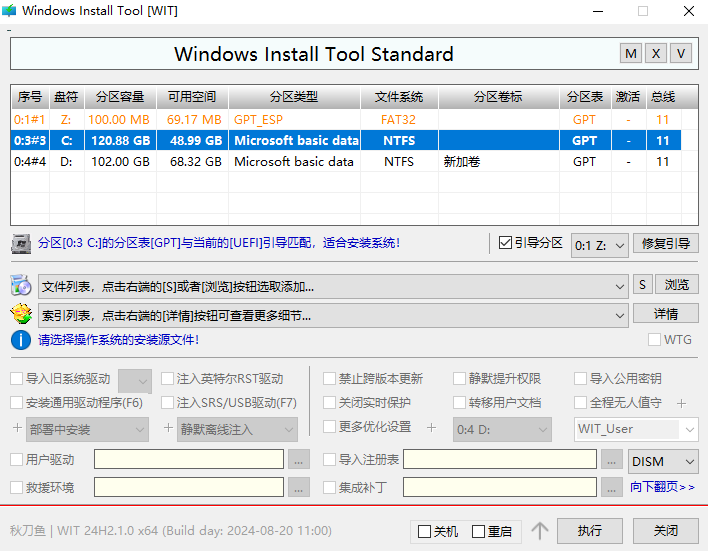Viewport: 708px width, 551px height.
Task: Click the plus icon beside 更多优化设置
Action: click(x=431, y=427)
